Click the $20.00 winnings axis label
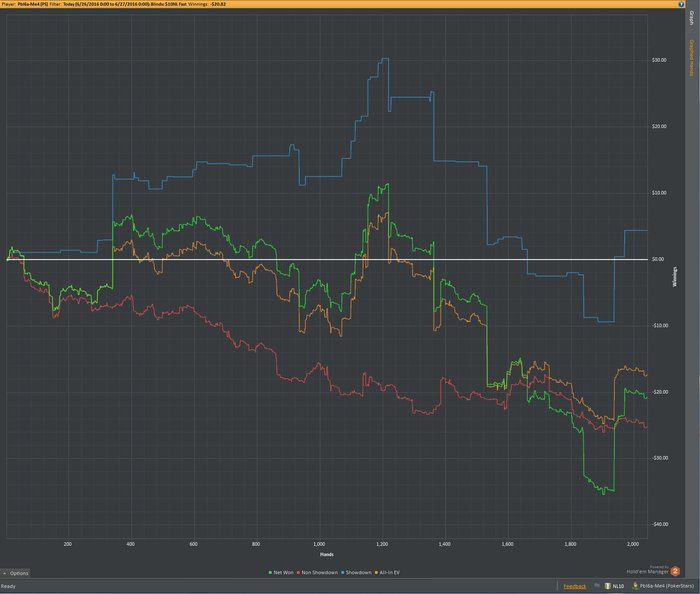 coord(659,126)
